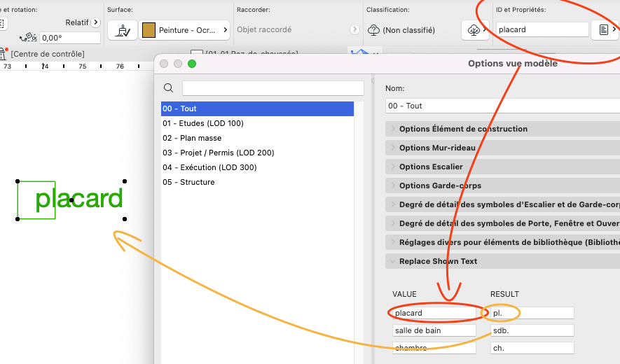Image resolution: width=620 pixels, height=364 pixels.
Task: Click the Objet raccordé label
Action: [264, 29]
